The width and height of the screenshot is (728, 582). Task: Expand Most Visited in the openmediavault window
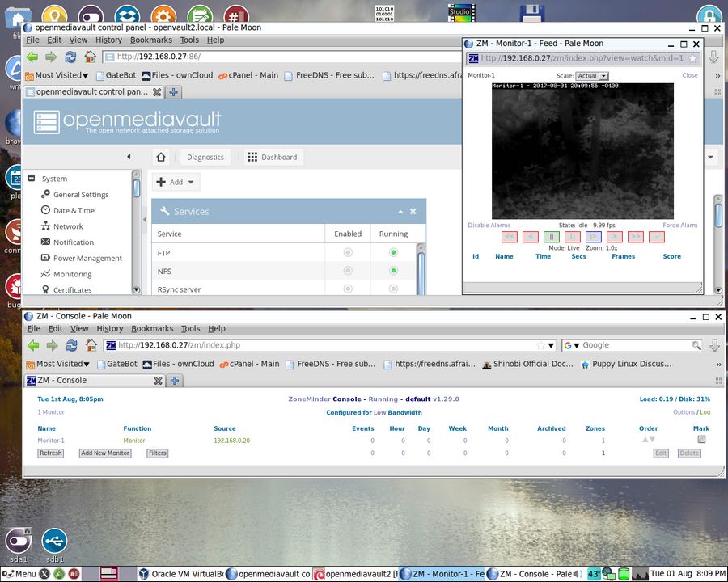[57, 75]
